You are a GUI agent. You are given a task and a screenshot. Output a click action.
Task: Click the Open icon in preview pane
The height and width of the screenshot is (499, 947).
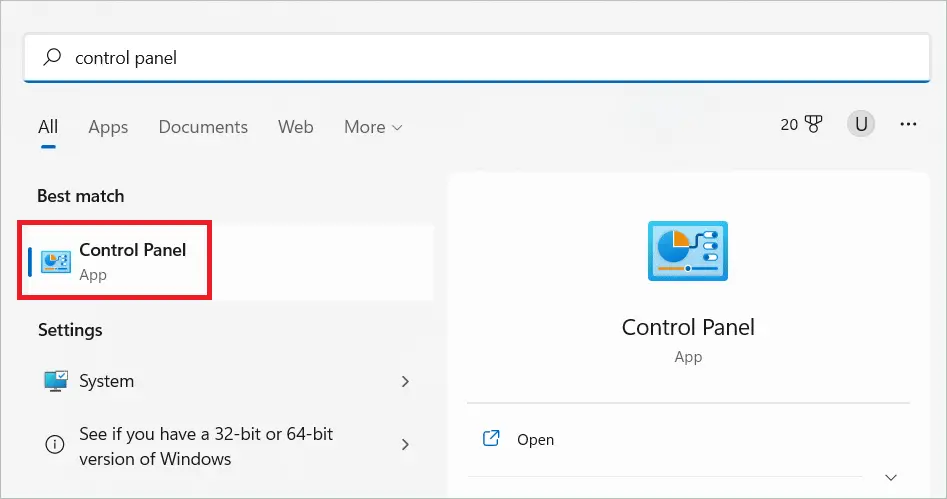491,439
